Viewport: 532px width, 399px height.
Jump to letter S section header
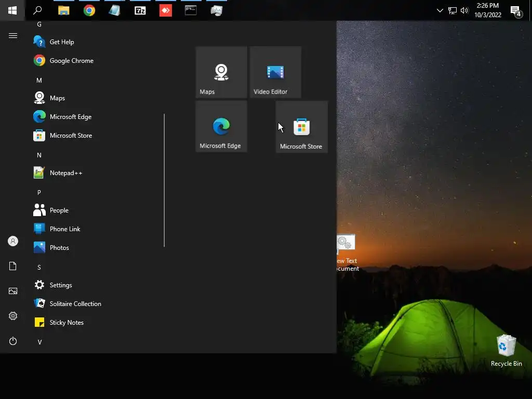point(39,268)
